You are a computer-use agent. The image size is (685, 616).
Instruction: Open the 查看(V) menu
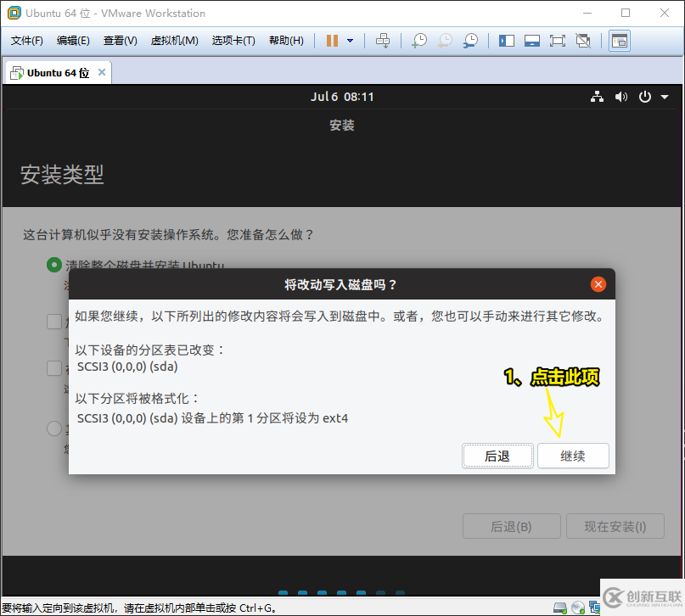(x=121, y=41)
